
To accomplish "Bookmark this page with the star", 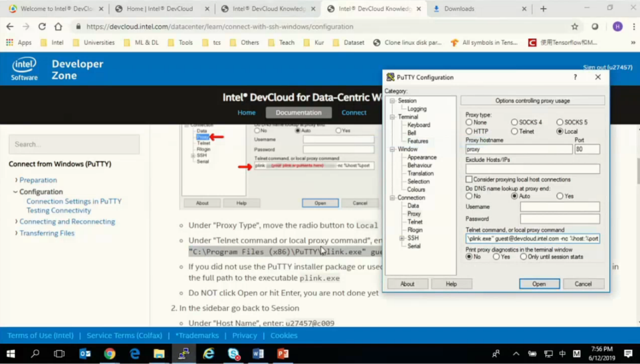I will pyautogui.click(x=575, y=26).
